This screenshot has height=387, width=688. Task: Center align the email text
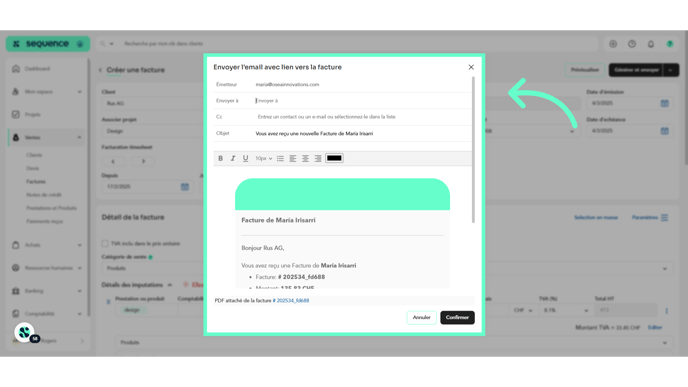(305, 158)
